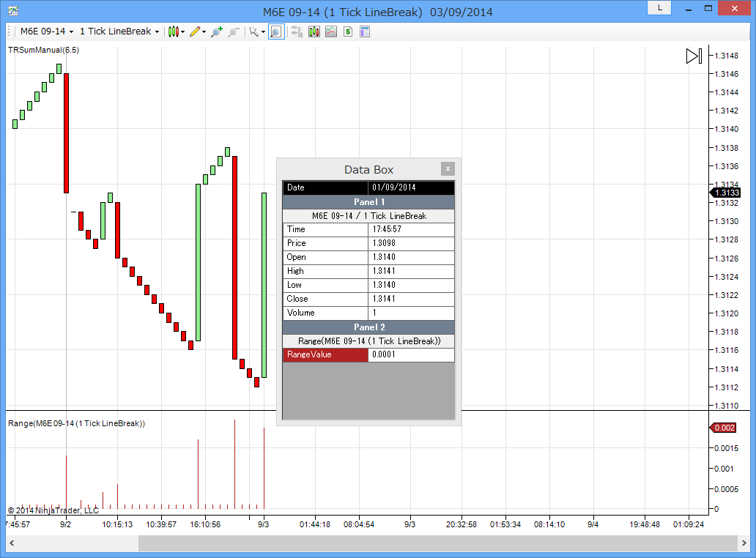This screenshot has width=756, height=558.
Task: Close the Data Box panel
Action: [x=448, y=168]
